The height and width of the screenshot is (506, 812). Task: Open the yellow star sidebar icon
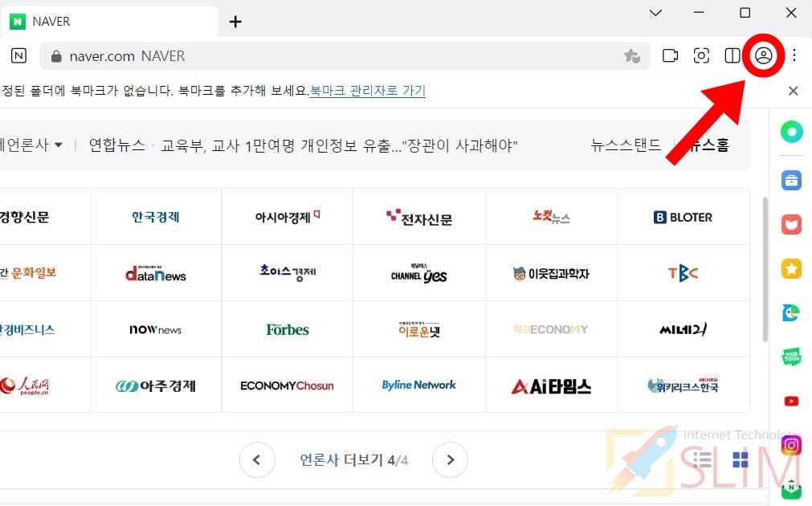[791, 269]
